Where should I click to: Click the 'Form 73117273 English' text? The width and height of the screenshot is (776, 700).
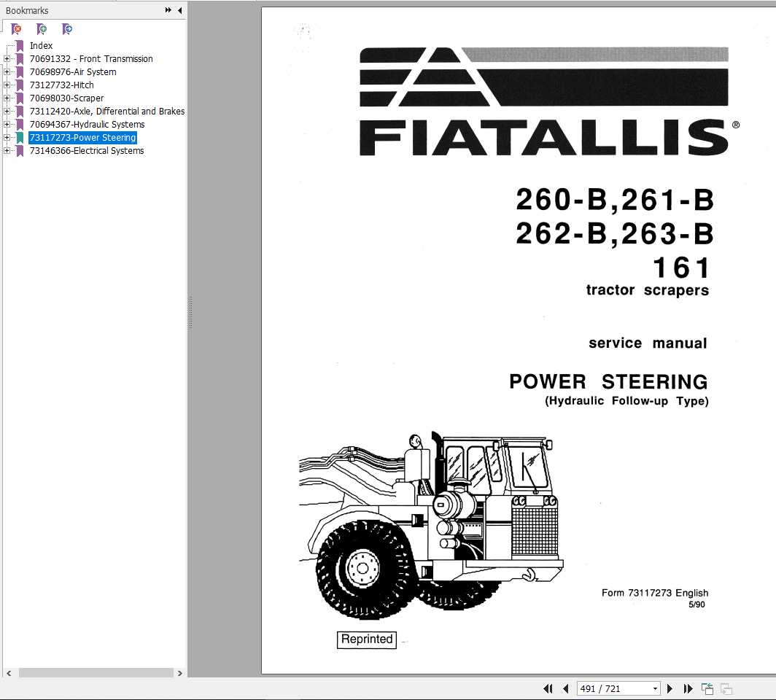point(655,593)
